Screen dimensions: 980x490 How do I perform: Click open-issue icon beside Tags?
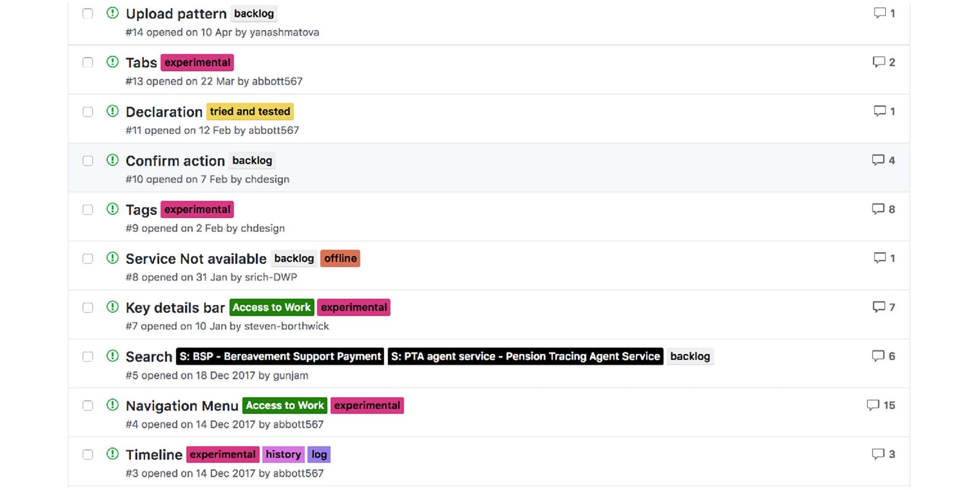(112, 209)
